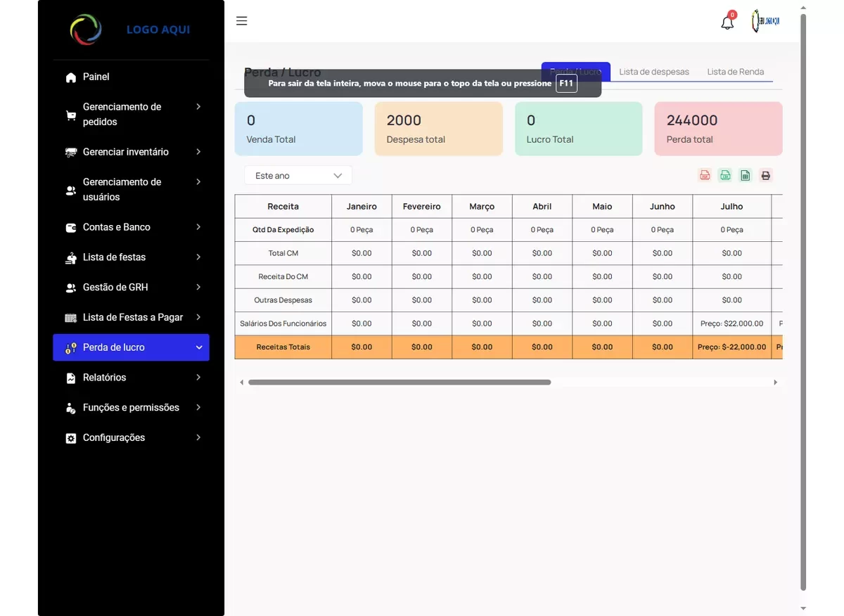
Task: Click the Configurações gear icon
Action: 71,438
